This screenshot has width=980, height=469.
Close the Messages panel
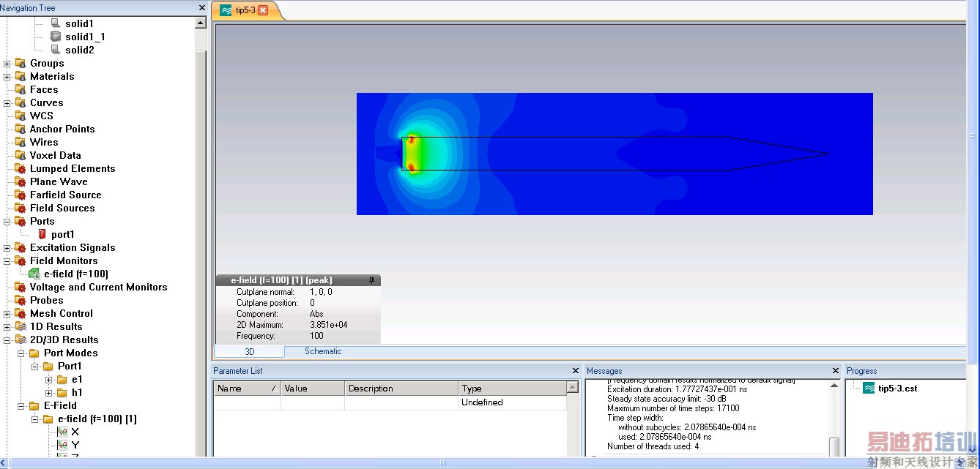click(x=836, y=371)
